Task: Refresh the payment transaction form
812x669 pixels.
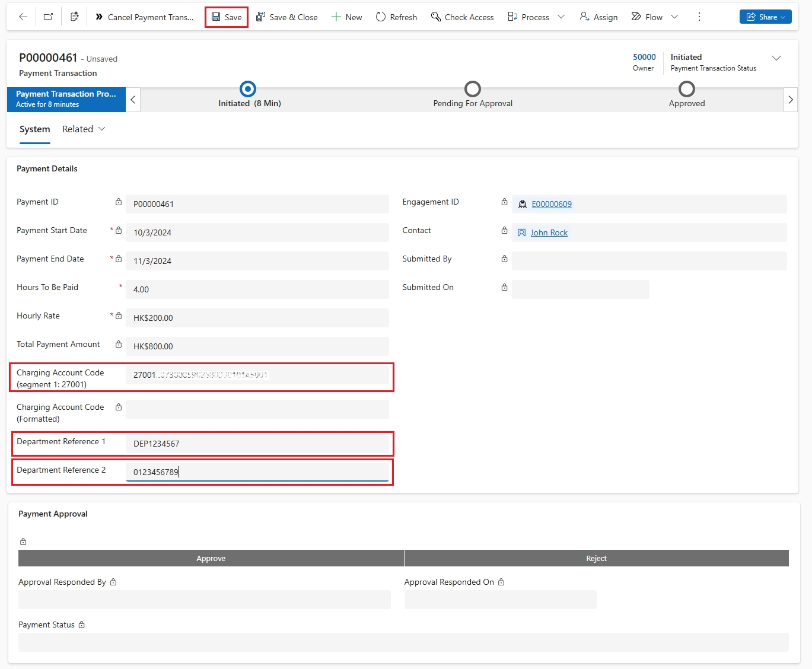Action: pyautogui.click(x=396, y=17)
